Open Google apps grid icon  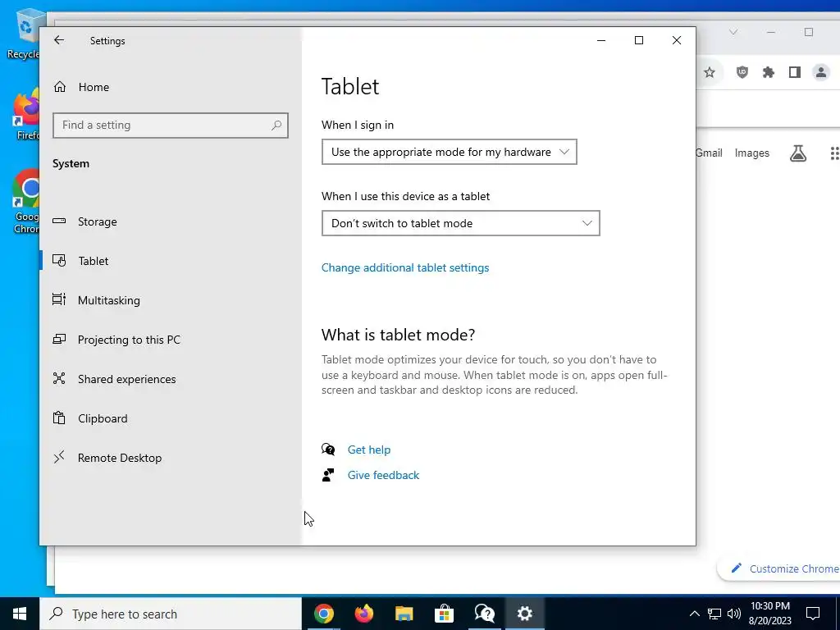click(x=834, y=153)
